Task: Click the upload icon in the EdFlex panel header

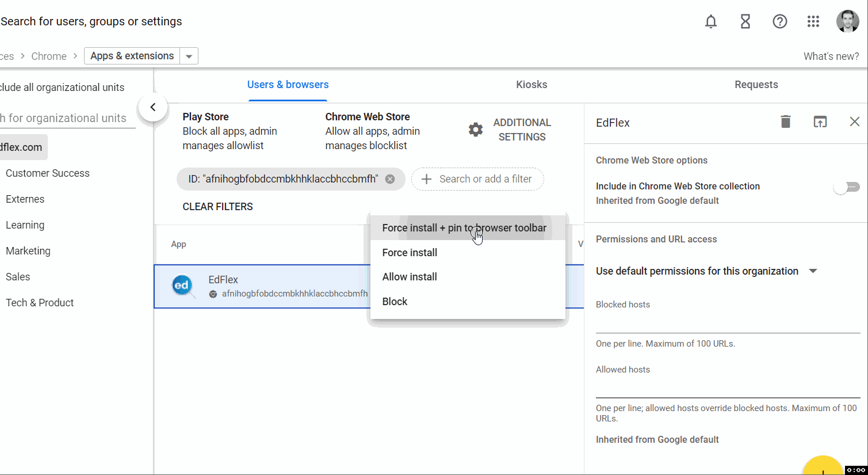Action: [x=820, y=121]
